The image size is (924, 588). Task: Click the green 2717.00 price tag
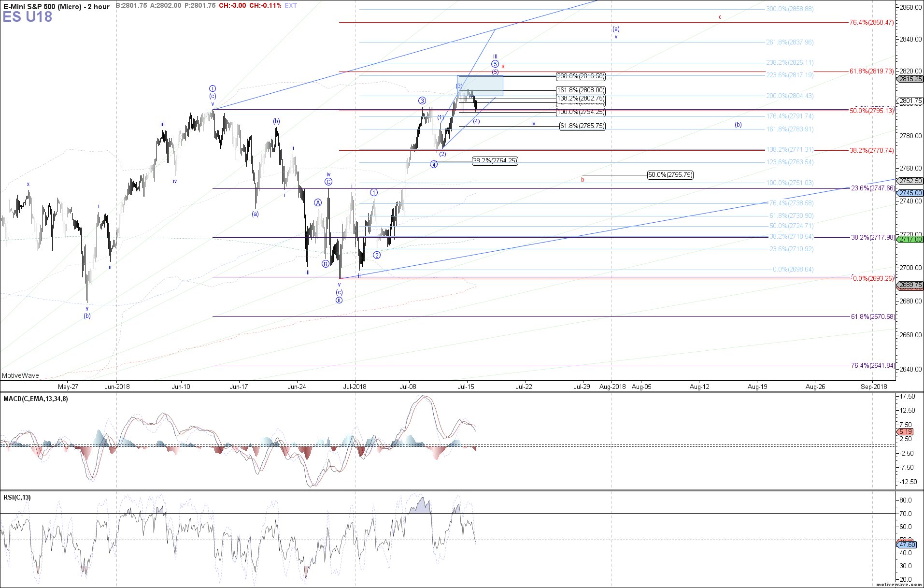pos(910,239)
